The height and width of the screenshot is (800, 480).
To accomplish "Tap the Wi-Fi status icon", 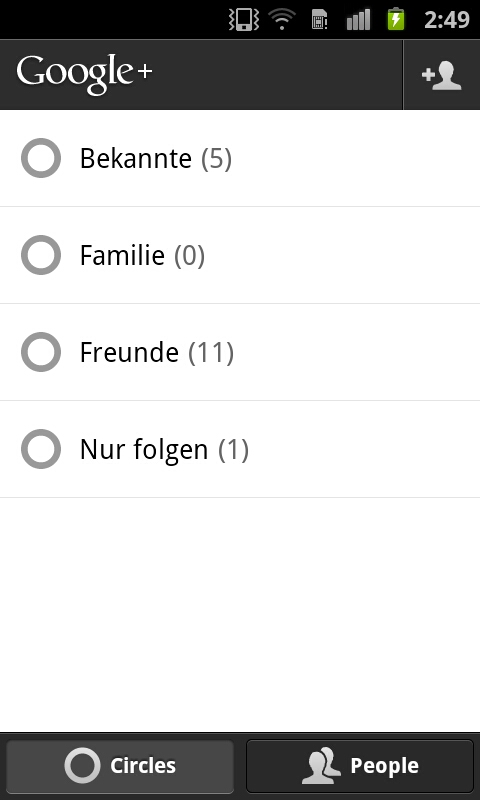I will pyautogui.click(x=282, y=19).
